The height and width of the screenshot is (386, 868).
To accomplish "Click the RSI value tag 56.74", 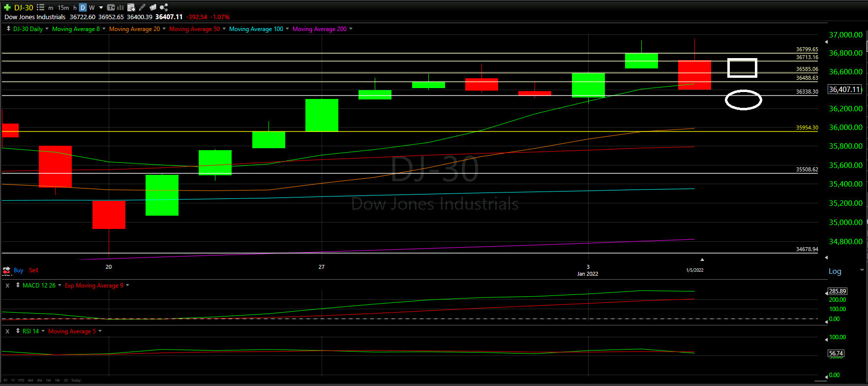I will point(836,354).
